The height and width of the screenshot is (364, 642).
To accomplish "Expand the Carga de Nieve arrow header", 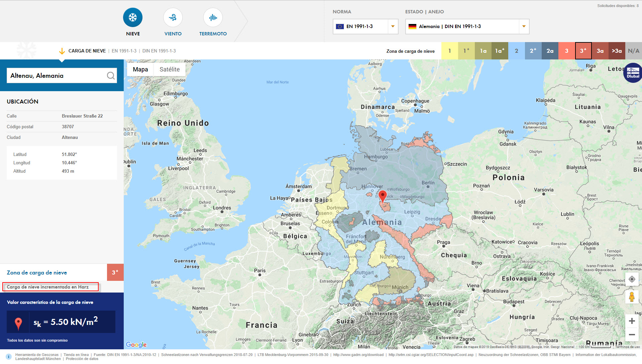I will point(62,51).
